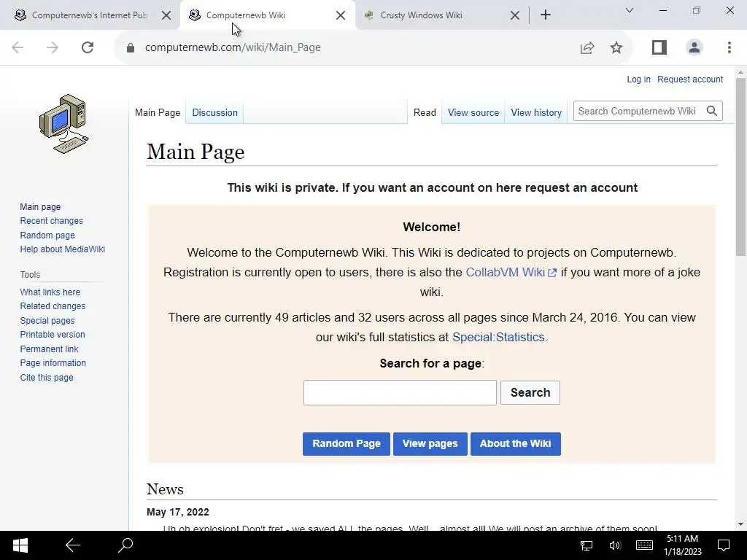Reload the current page
The height and width of the screenshot is (560, 747).
[x=88, y=47]
